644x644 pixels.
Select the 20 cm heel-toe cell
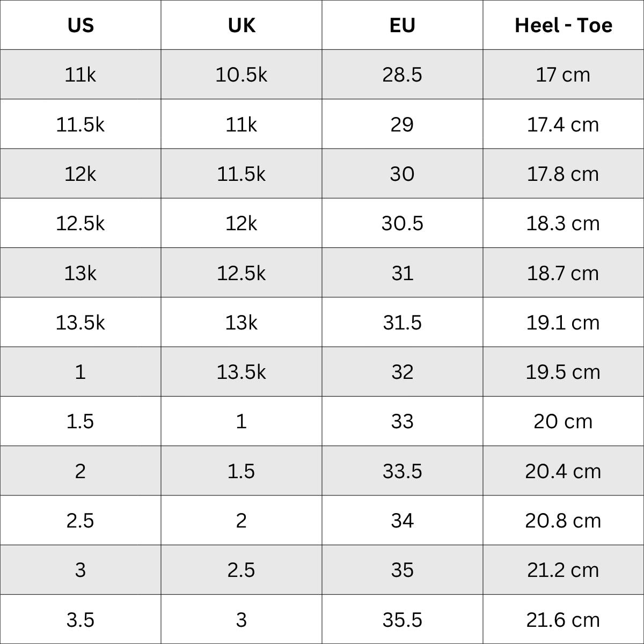[563, 421]
